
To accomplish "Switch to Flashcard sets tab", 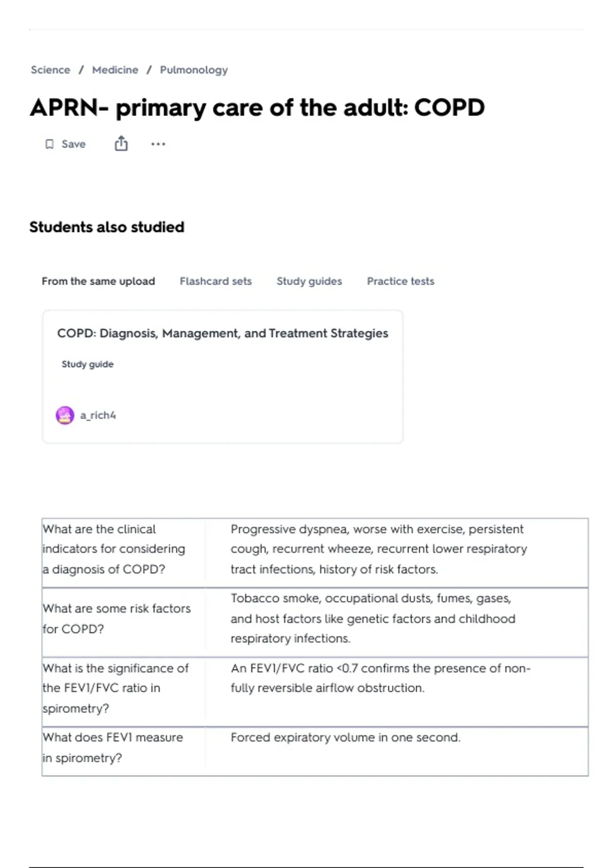I will tap(216, 281).
